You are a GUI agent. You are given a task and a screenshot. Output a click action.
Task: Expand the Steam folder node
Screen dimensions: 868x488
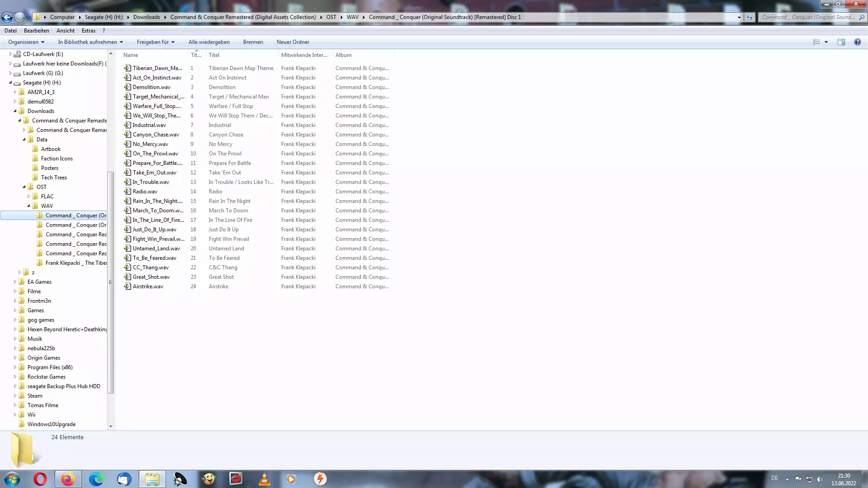click(x=15, y=396)
